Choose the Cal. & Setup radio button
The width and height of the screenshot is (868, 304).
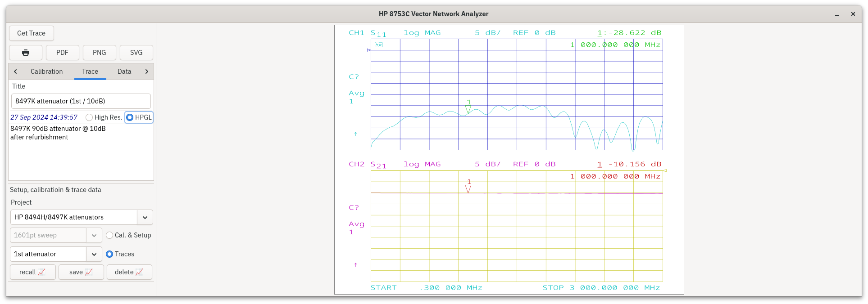tap(109, 235)
